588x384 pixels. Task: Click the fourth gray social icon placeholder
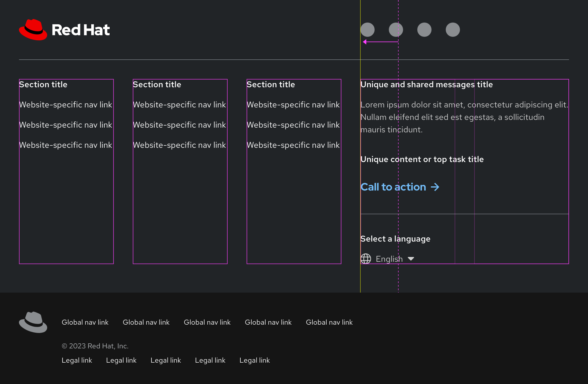point(452,30)
